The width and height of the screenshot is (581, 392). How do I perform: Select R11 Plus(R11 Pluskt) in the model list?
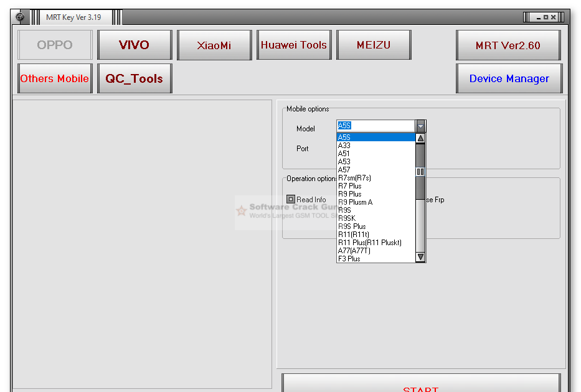[x=376, y=243]
